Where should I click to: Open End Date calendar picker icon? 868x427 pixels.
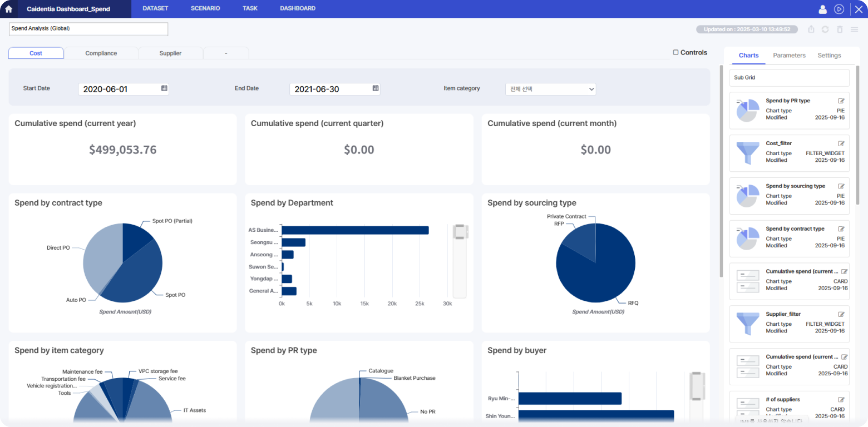pos(376,88)
